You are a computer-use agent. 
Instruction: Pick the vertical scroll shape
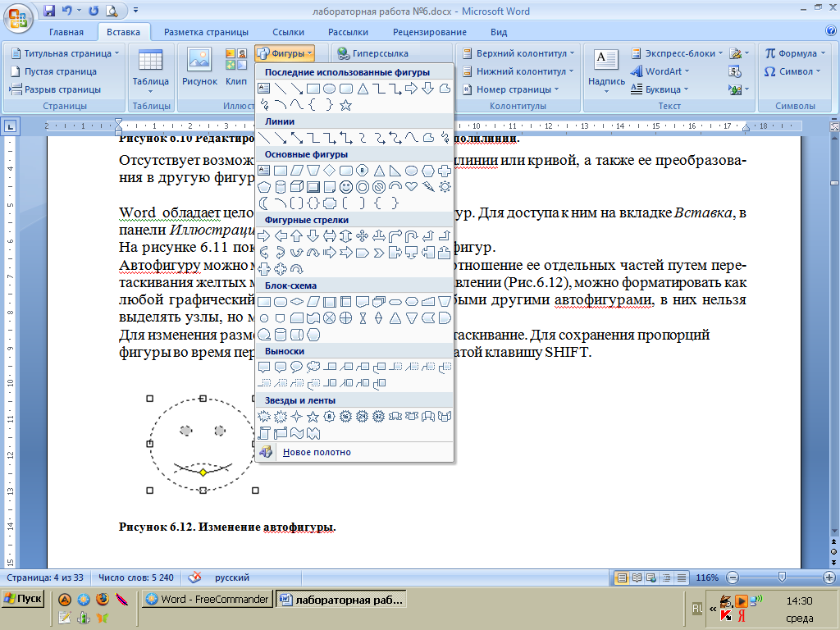(x=264, y=433)
